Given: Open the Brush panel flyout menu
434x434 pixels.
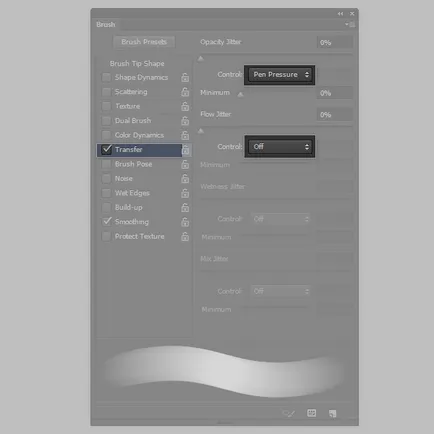Looking at the screenshot, I should (x=350, y=24).
